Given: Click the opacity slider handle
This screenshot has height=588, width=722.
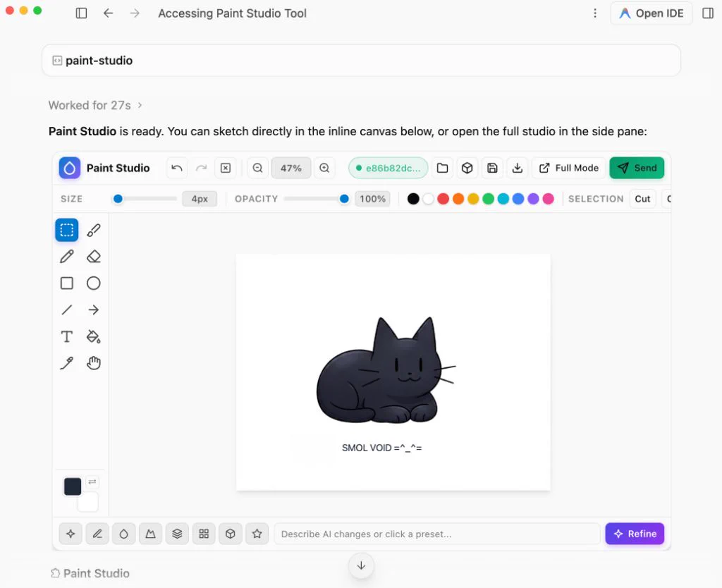Looking at the screenshot, I should click(344, 199).
